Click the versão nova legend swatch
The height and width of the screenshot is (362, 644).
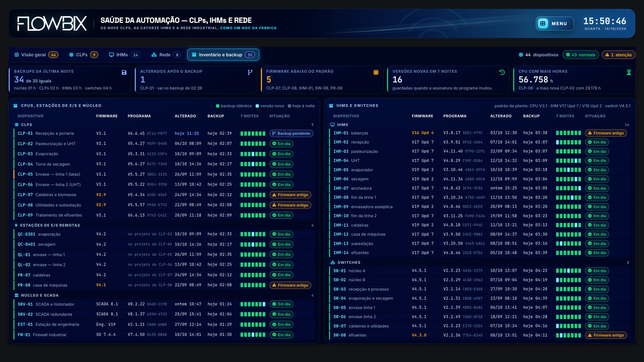coord(257,106)
